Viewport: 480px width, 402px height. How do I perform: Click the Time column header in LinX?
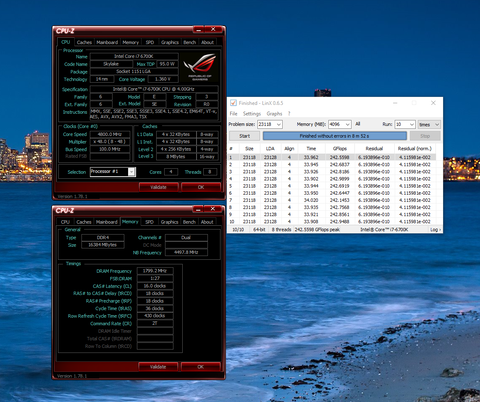coord(311,149)
